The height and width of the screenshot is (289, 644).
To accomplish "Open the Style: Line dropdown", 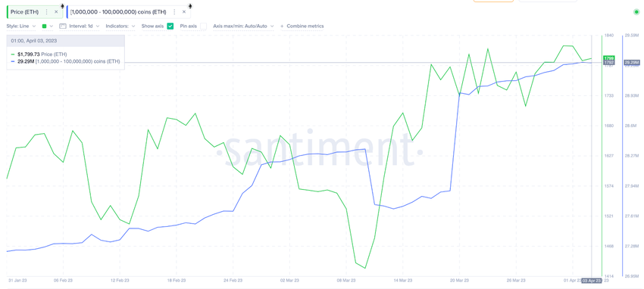I will 21,26.
